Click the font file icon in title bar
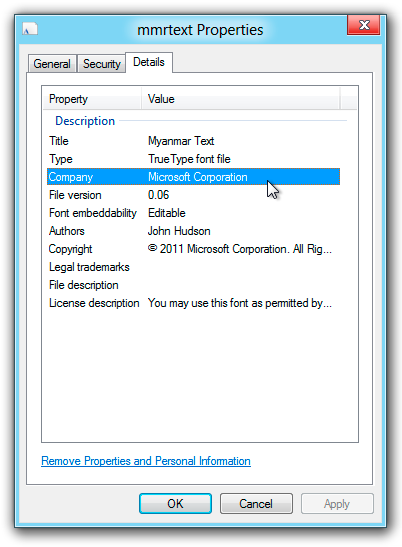 tap(30, 29)
